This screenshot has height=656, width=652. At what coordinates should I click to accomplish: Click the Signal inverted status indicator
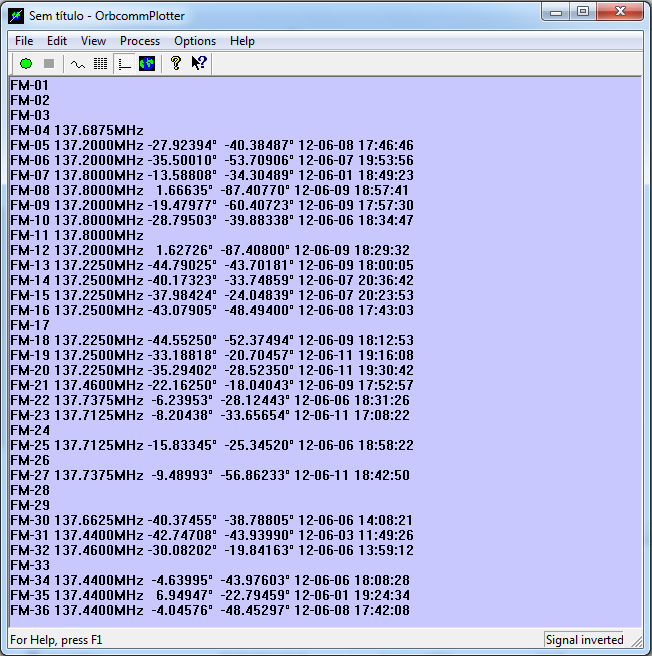click(x=584, y=640)
